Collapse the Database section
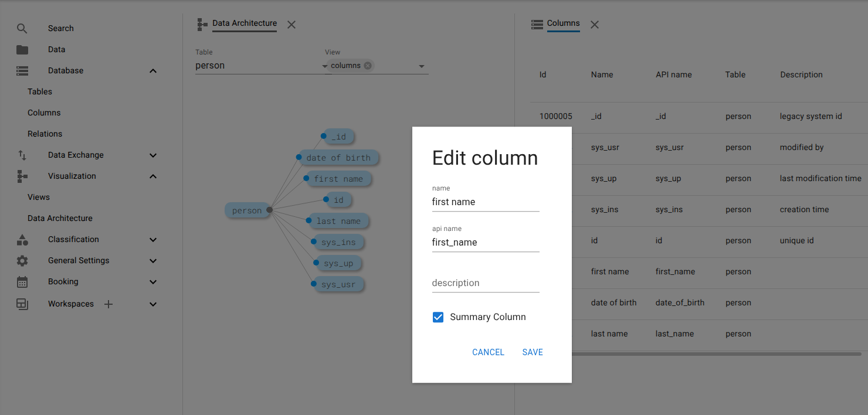 (x=152, y=70)
